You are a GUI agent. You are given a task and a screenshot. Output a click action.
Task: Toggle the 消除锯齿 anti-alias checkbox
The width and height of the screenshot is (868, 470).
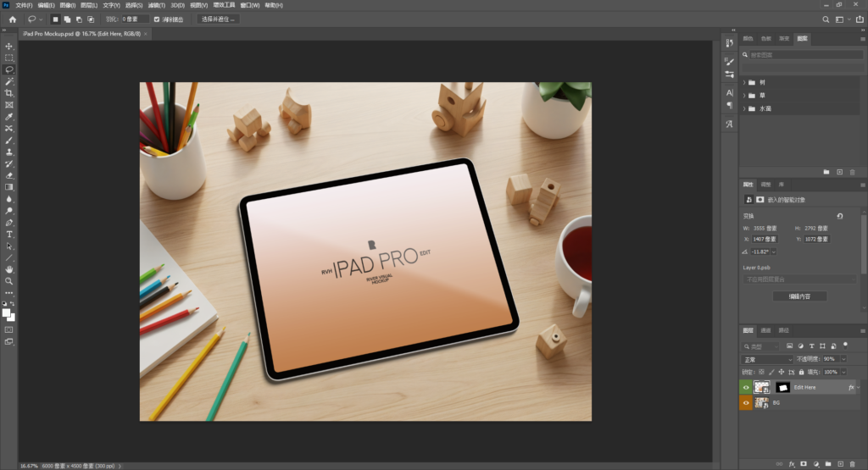click(x=157, y=19)
